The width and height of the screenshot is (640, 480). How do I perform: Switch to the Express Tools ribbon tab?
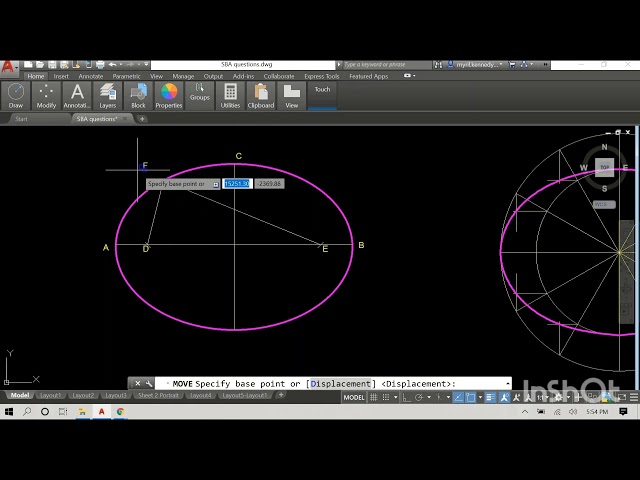tap(322, 76)
